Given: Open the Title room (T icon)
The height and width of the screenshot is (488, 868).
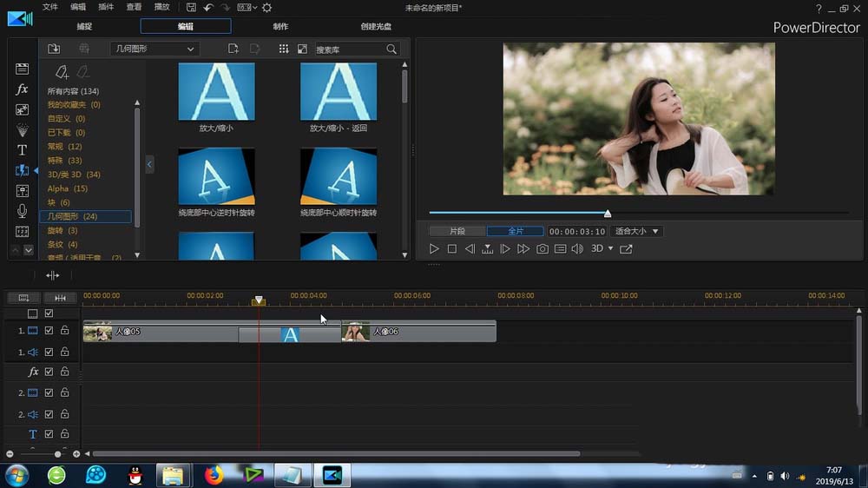Looking at the screenshot, I should tap(23, 149).
